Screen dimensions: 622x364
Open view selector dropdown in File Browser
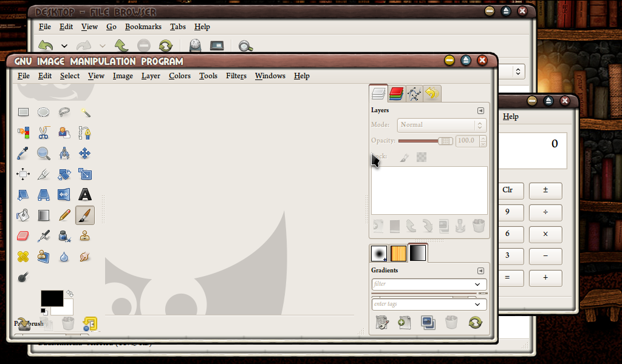518,72
